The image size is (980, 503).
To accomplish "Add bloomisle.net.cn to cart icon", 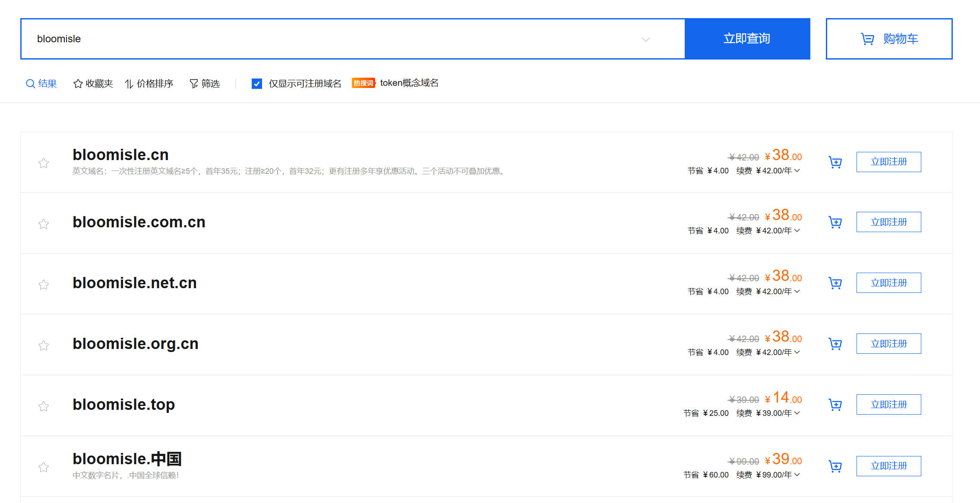I will click(835, 283).
